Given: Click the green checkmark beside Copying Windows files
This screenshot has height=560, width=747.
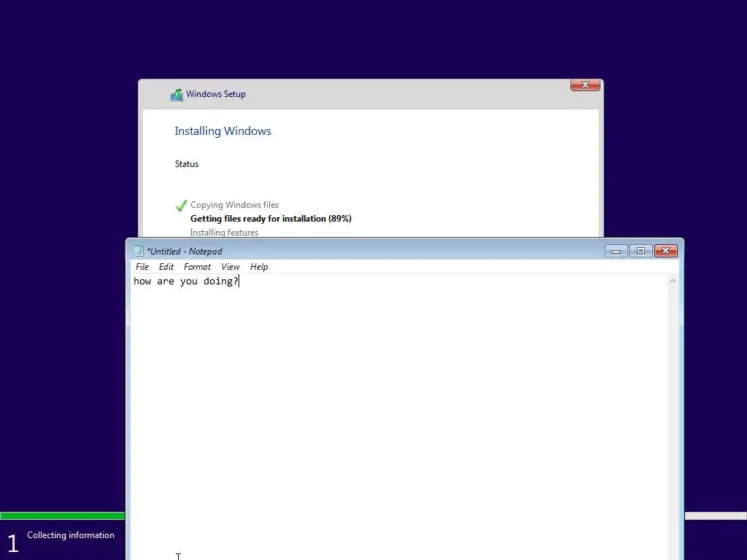Looking at the screenshot, I should pyautogui.click(x=181, y=205).
